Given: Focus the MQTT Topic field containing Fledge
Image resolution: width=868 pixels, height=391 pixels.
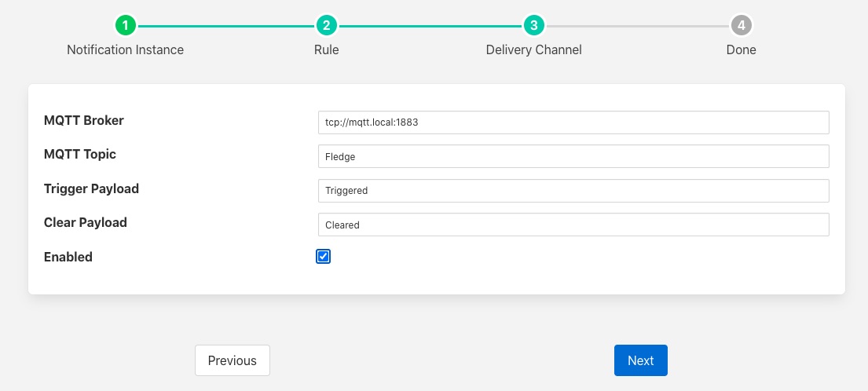Looking at the screenshot, I should [x=573, y=156].
